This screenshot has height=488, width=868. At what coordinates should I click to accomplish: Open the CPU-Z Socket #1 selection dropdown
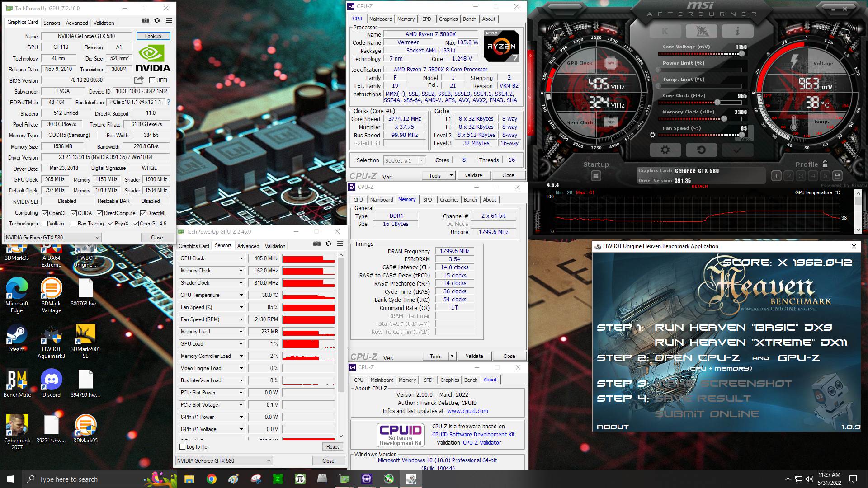404,160
